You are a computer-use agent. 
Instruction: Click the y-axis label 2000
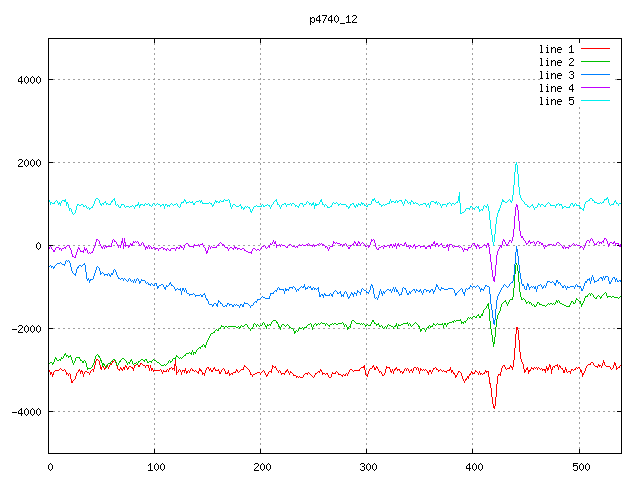(29, 163)
